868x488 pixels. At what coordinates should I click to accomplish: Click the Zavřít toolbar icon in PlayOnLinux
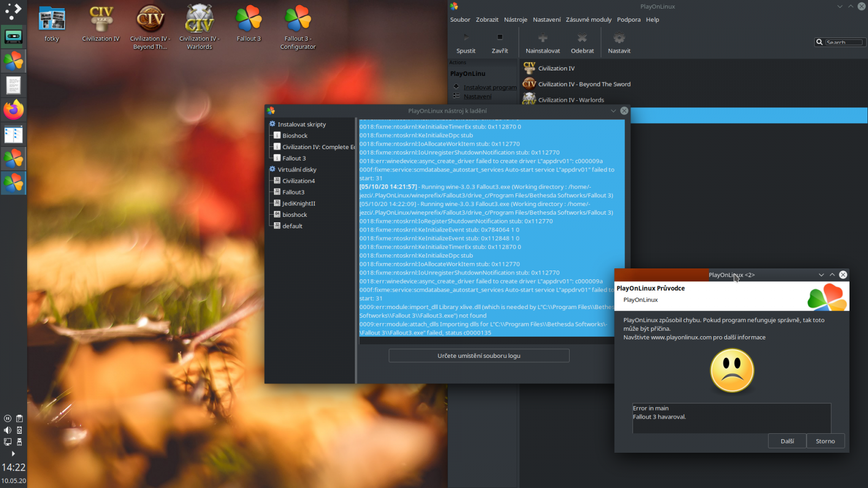[500, 42]
